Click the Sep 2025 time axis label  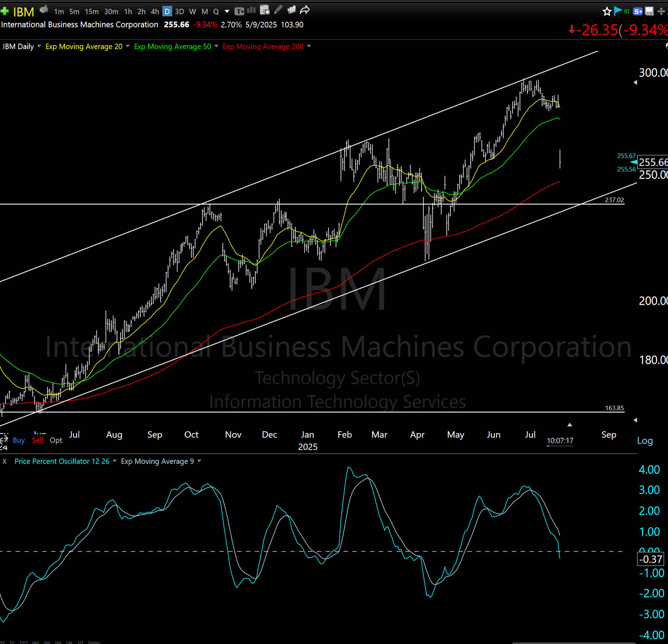pyautogui.click(x=609, y=435)
